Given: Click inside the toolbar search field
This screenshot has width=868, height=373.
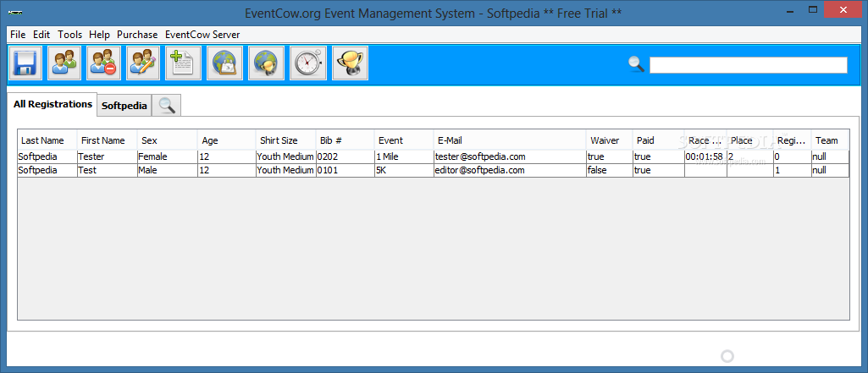Looking at the screenshot, I should click(x=748, y=65).
